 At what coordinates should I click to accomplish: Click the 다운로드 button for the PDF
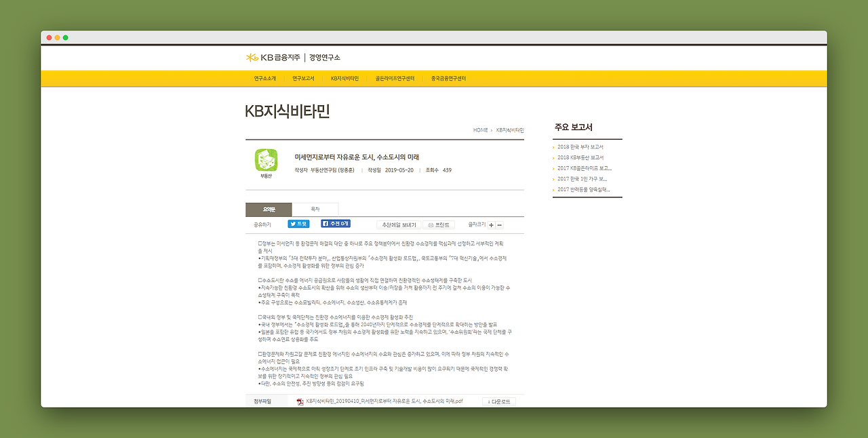tap(499, 402)
